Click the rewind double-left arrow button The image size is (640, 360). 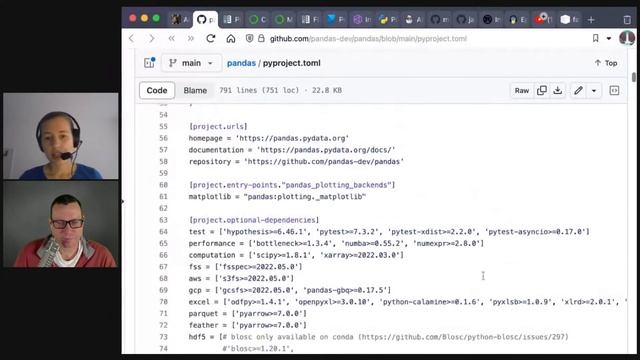click(171, 38)
